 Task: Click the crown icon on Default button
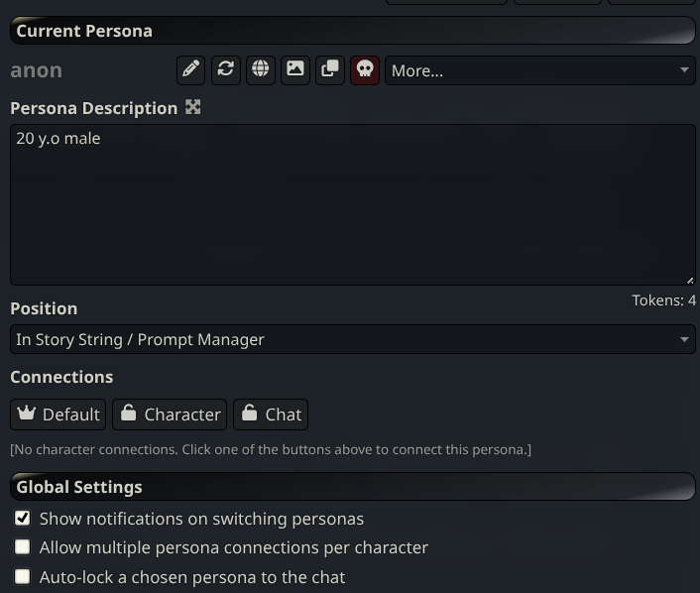coord(27,414)
